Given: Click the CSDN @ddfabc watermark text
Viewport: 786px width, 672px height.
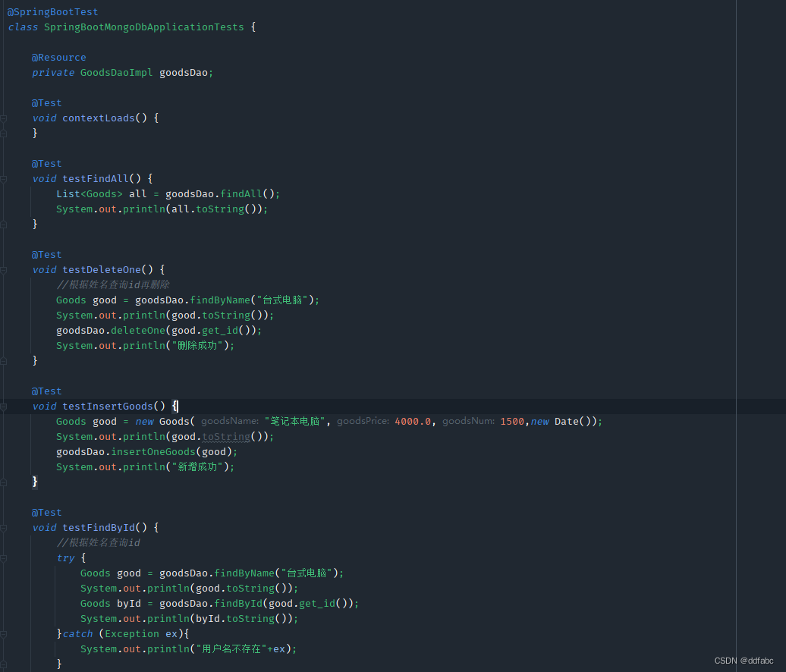Looking at the screenshot, I should coord(744,660).
